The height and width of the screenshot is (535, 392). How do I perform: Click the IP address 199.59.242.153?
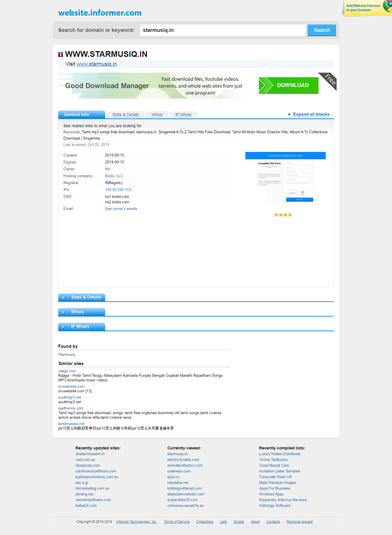coord(118,190)
